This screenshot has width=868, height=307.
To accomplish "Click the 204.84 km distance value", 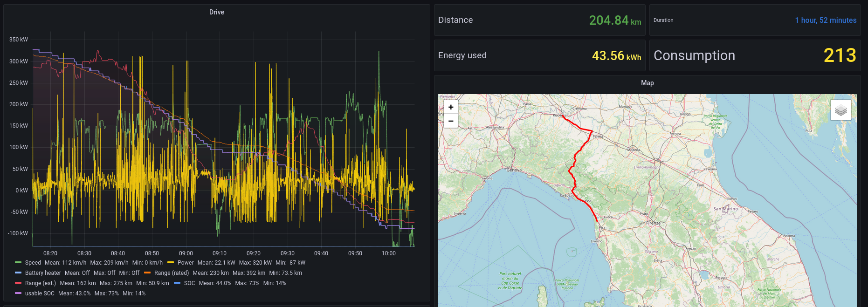I will point(615,20).
